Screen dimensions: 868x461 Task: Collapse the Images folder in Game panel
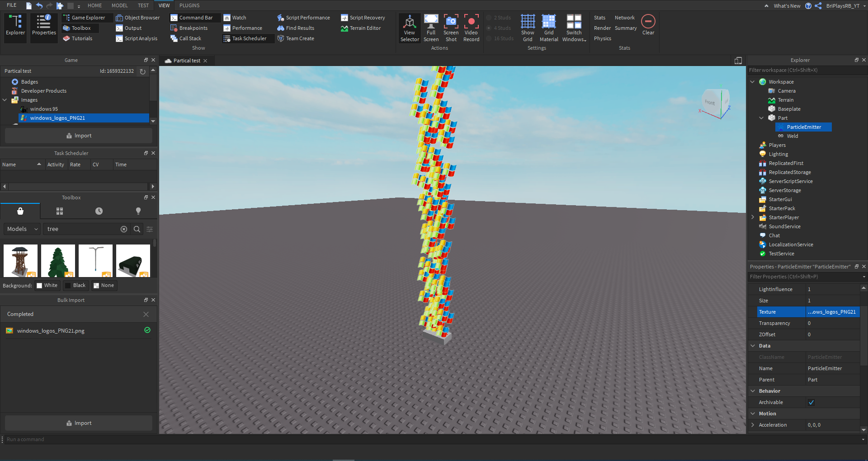[5, 100]
